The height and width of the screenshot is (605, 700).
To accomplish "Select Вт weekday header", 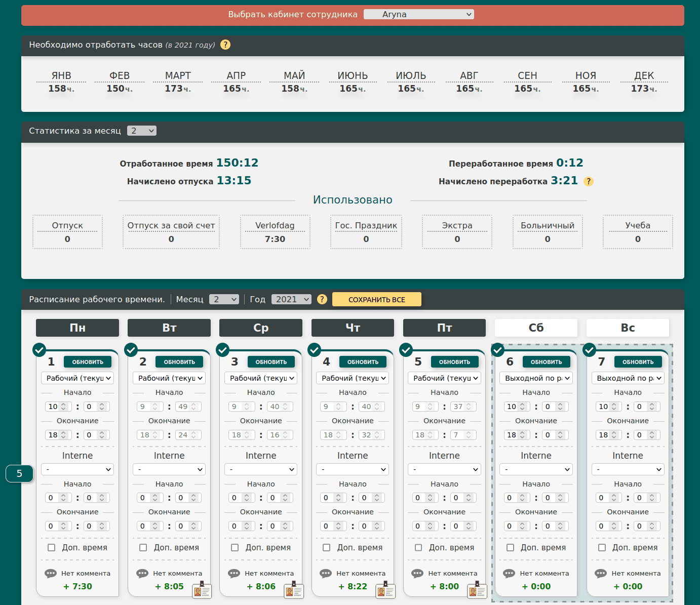I will tap(169, 328).
